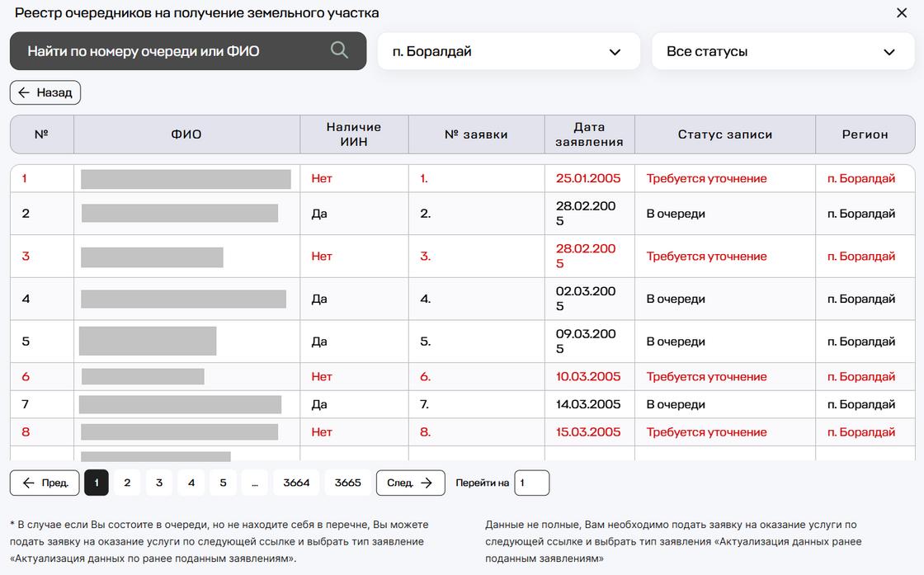Click the Перейти на page number field

click(531, 483)
